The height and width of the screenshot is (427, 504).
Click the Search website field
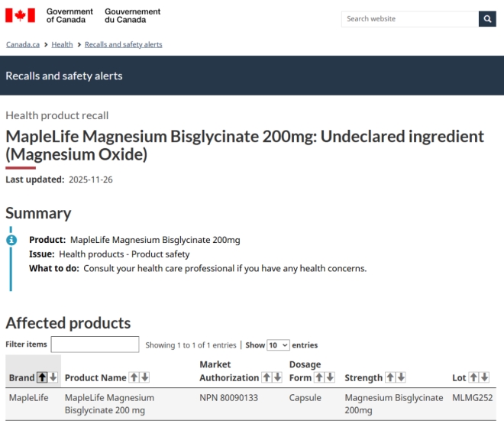point(409,19)
